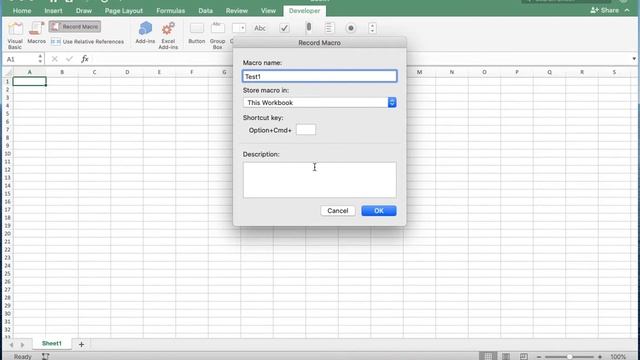This screenshot has width=640, height=360.
Task: Click into the Description text area
Action: 319,180
